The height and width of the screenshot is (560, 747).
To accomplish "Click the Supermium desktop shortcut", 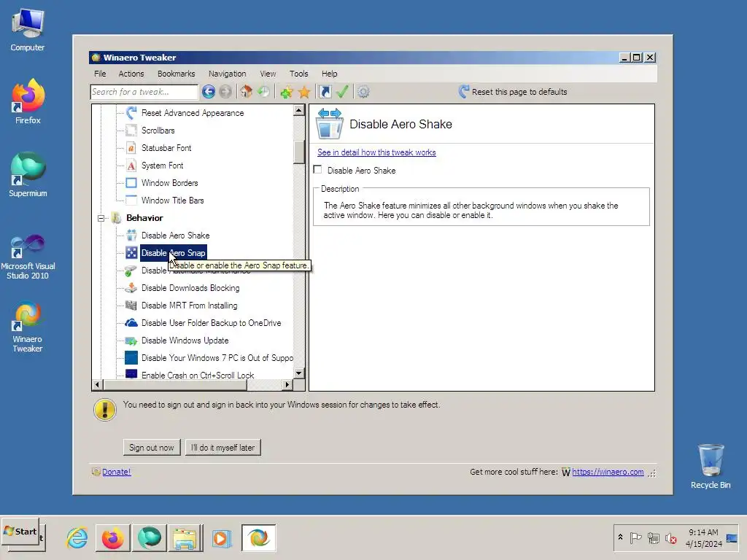I will click(x=28, y=174).
